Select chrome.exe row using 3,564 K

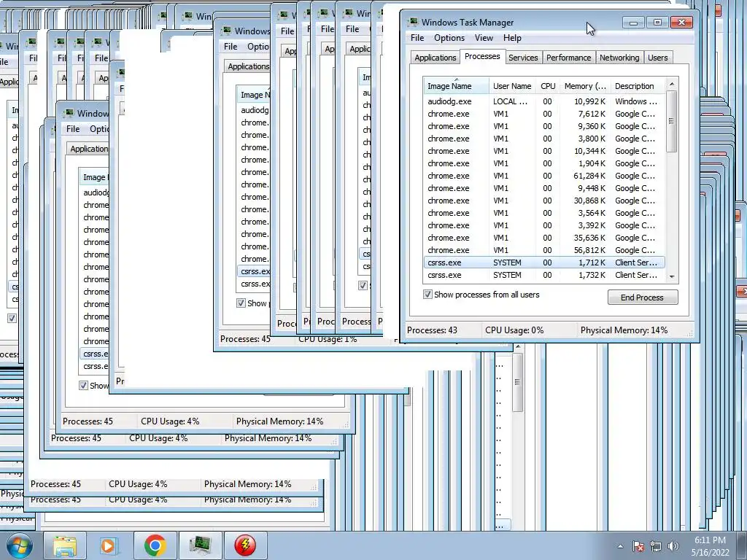point(544,213)
